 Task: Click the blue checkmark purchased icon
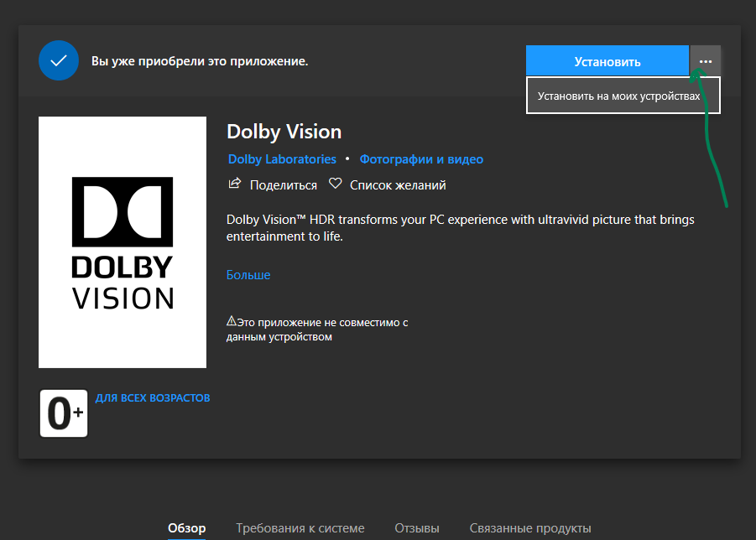click(x=59, y=60)
